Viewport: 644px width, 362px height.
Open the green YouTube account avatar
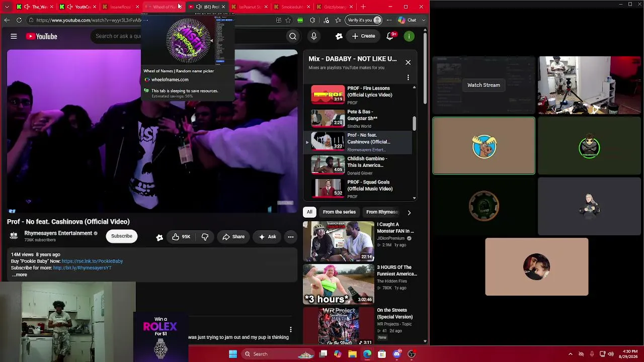tap(410, 36)
